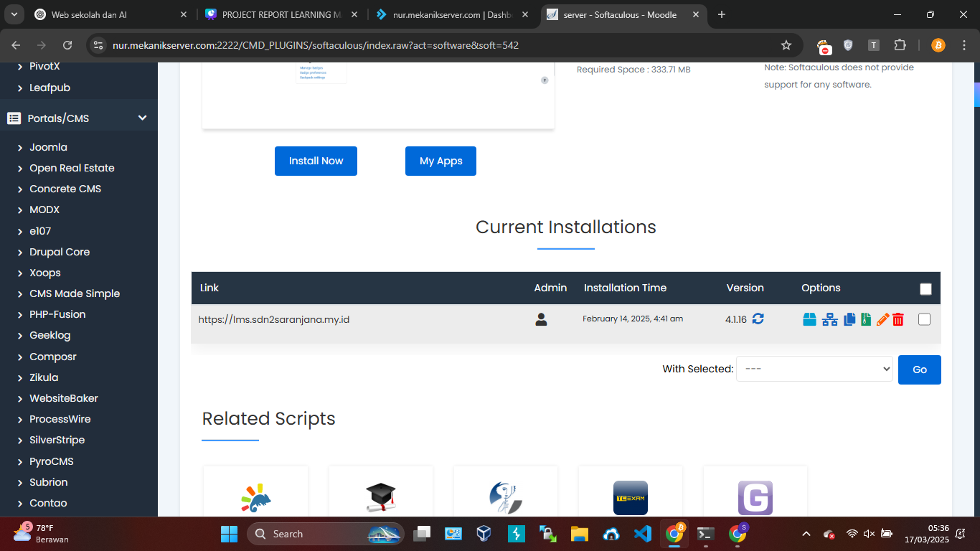Click the light-blue box icon in Options
980x551 pixels.
(809, 319)
